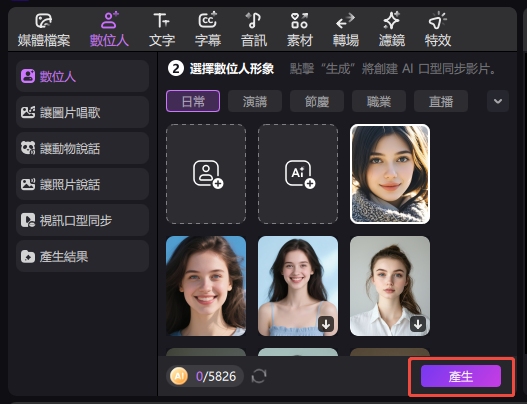Filter avatars by 職業 category

(379, 101)
